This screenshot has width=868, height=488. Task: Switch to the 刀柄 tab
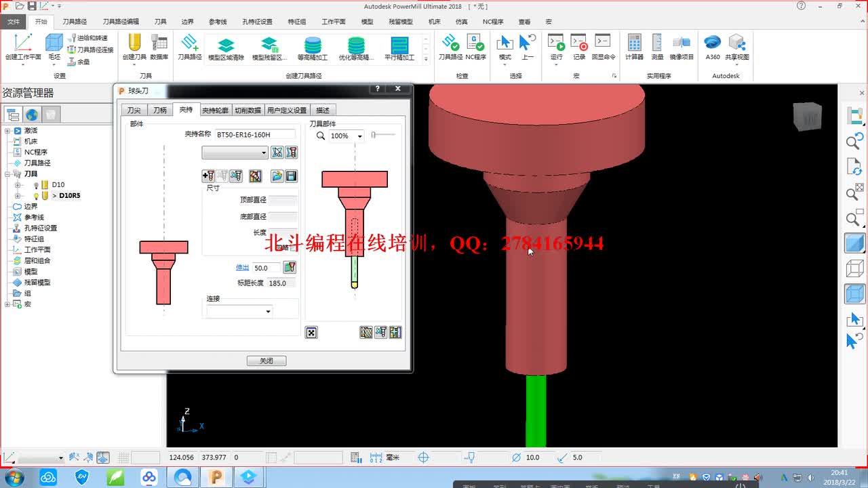point(159,110)
